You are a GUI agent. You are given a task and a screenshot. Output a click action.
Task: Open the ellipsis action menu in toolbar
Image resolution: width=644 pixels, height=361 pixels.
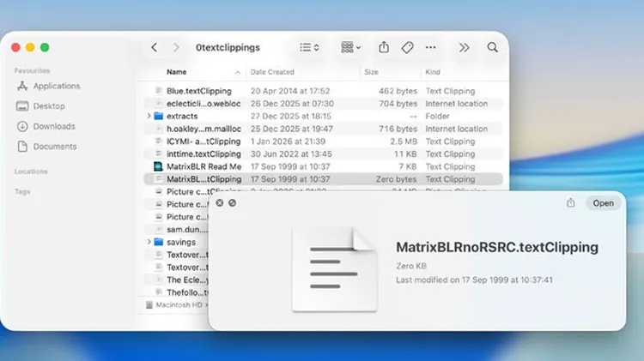coord(431,48)
